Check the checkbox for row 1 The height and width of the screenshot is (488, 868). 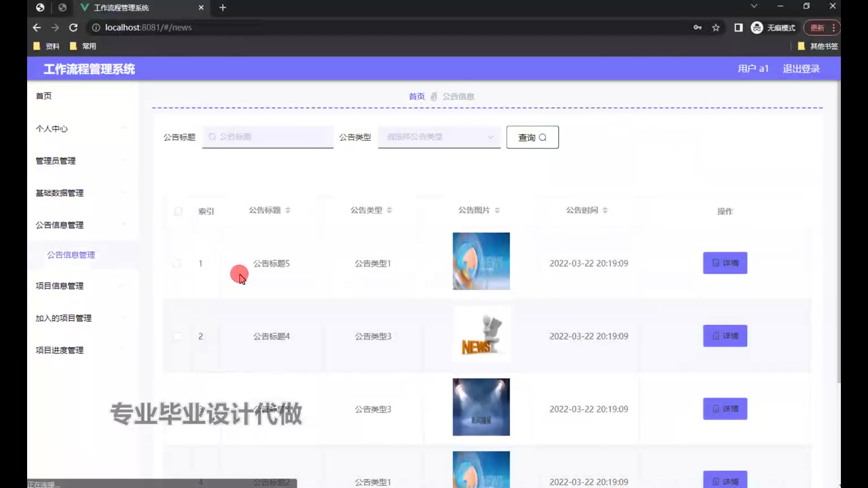(177, 263)
